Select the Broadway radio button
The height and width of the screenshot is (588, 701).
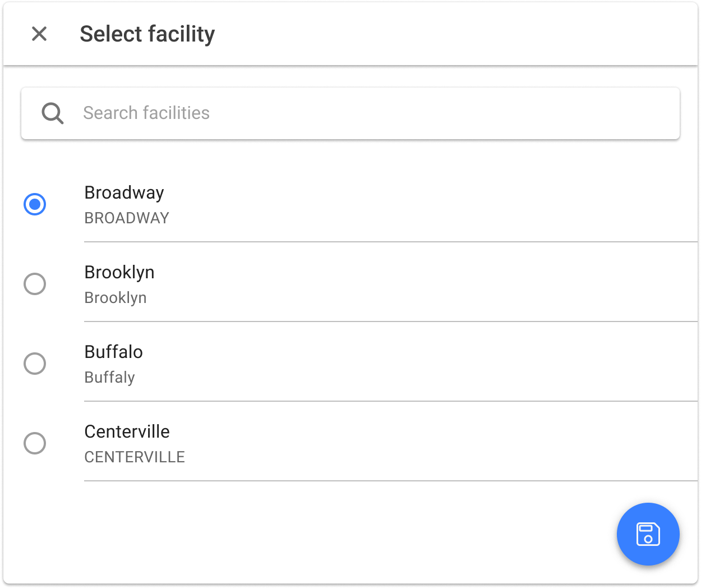(x=35, y=204)
